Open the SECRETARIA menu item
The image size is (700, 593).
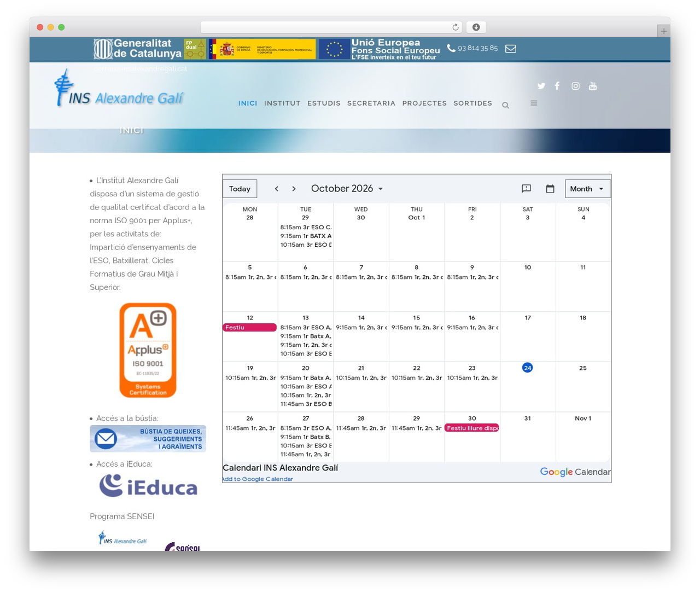tap(371, 103)
